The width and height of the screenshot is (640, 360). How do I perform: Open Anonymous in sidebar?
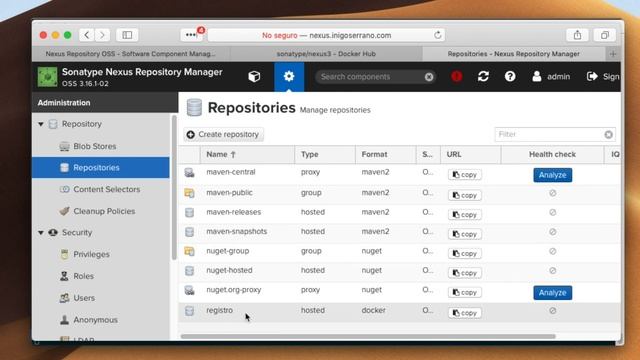(95, 320)
